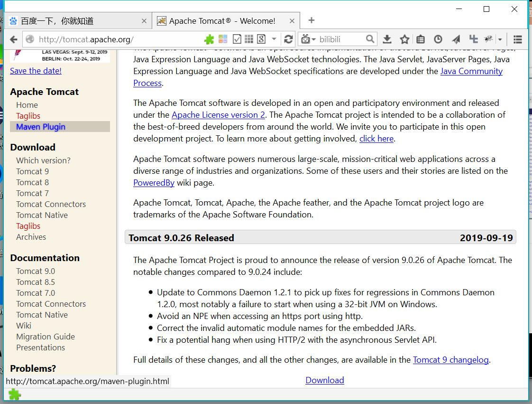The width and height of the screenshot is (532, 404).
Task: Open the Tomcat 9 changelog link
Action: click(450, 360)
